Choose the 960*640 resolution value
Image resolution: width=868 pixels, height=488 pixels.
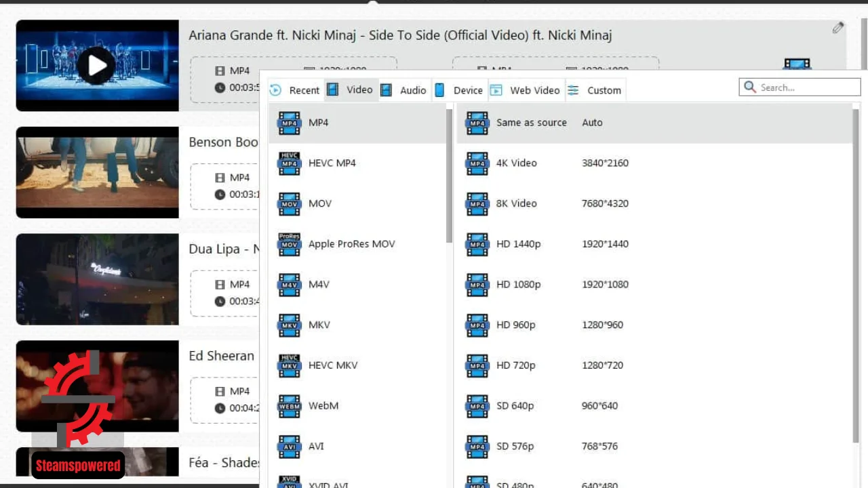coord(600,406)
